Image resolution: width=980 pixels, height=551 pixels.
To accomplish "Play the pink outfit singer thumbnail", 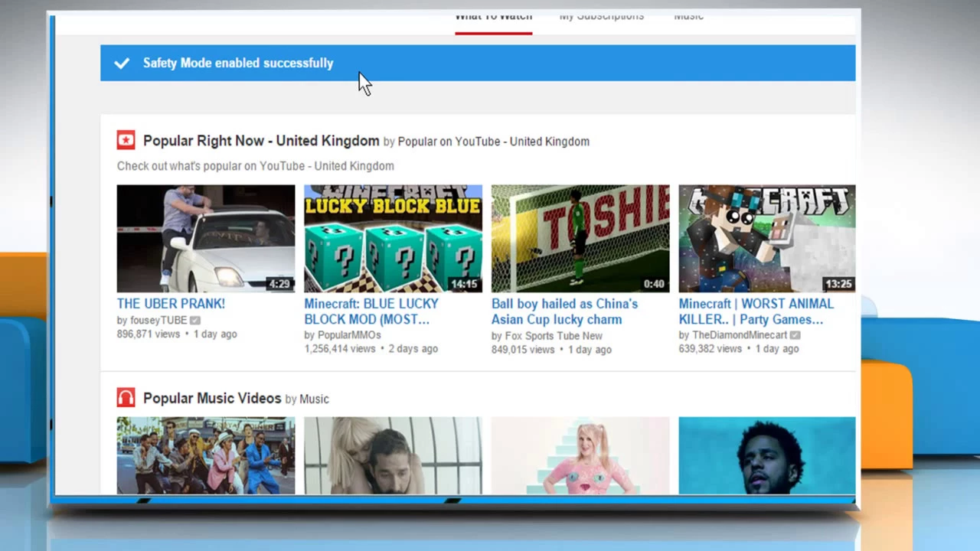I will 580,455.
